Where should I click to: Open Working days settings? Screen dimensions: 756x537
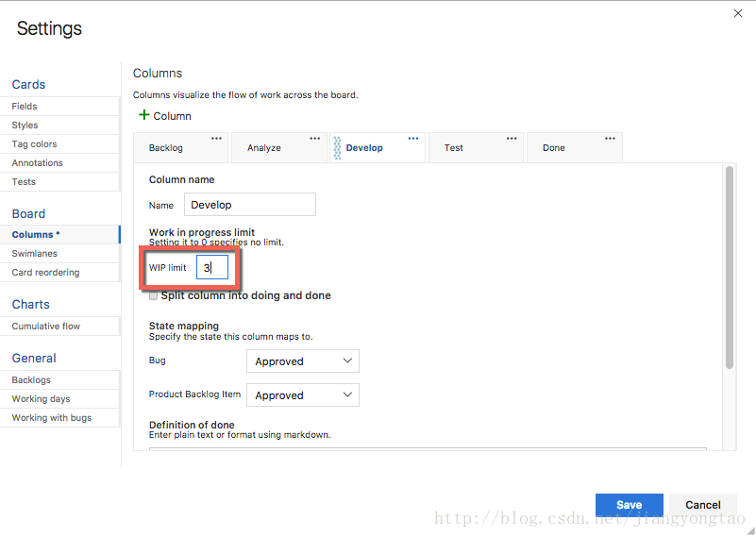(59, 399)
